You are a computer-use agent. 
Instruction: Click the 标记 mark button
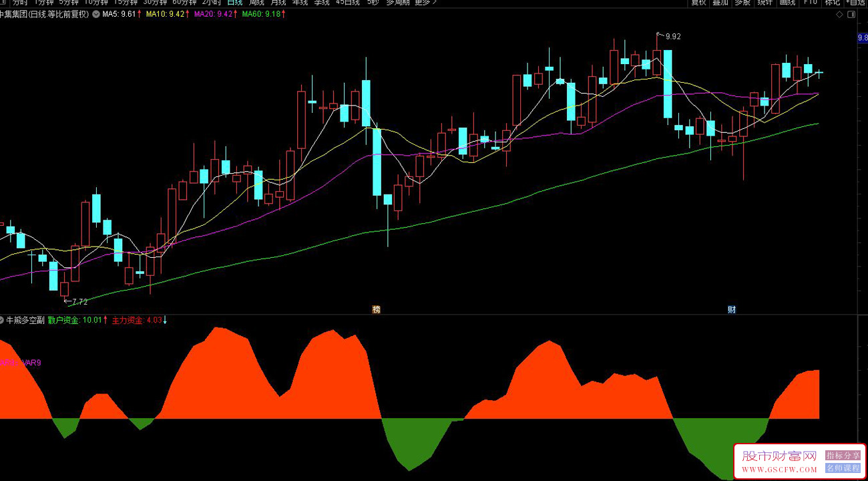pos(833,3)
